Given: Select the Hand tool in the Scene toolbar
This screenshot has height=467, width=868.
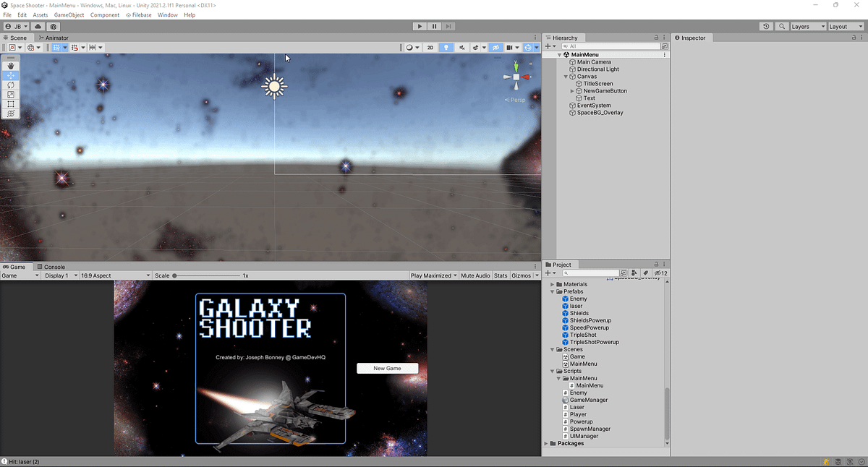Looking at the screenshot, I should point(10,65).
